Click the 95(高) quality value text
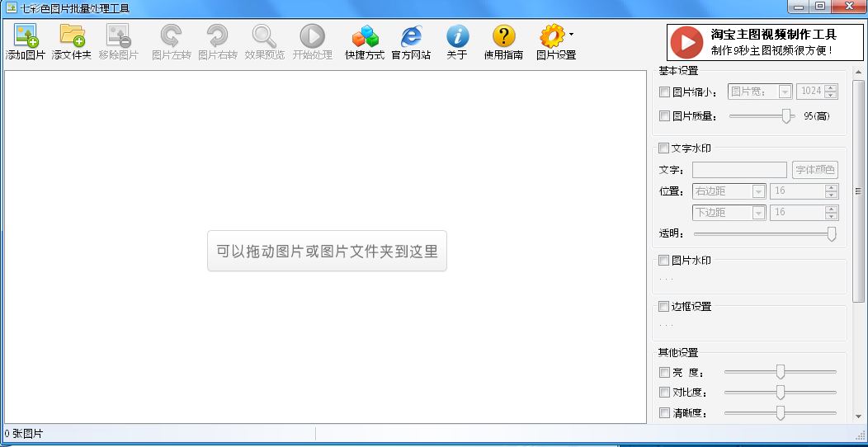868x447 pixels. [817, 116]
